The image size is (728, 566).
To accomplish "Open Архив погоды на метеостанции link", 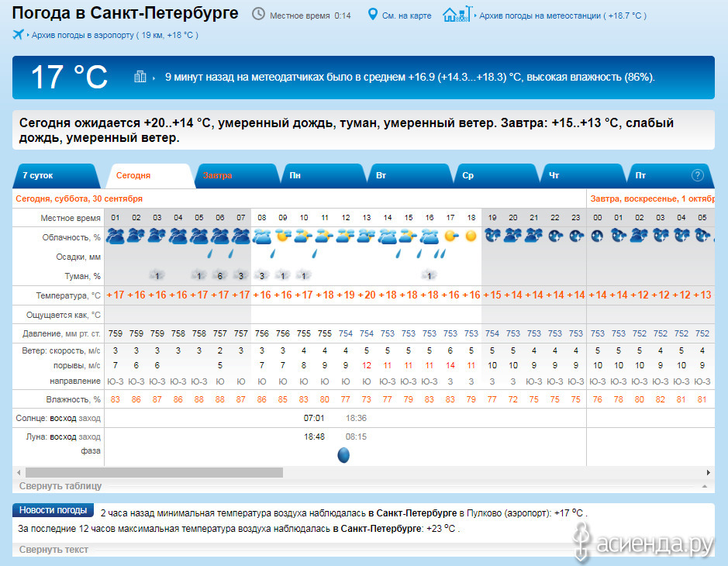I will point(562,16).
